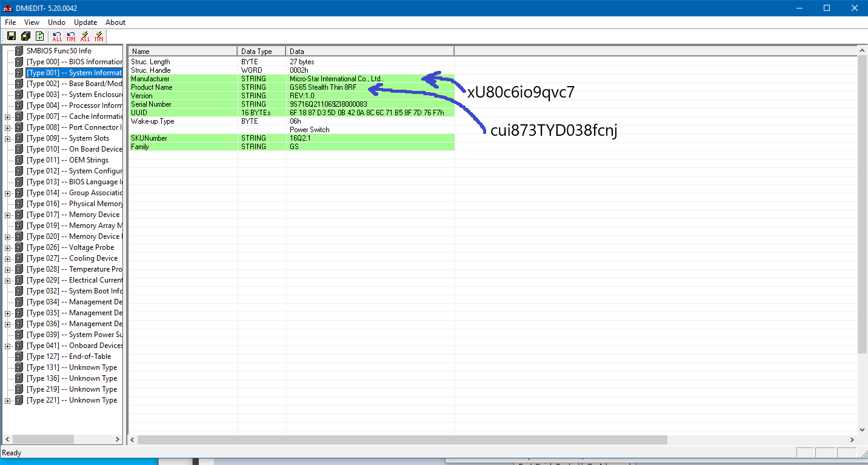Image resolution: width=868 pixels, height=465 pixels.
Task: Select Type 002 Base Board entry
Action: [x=74, y=84]
